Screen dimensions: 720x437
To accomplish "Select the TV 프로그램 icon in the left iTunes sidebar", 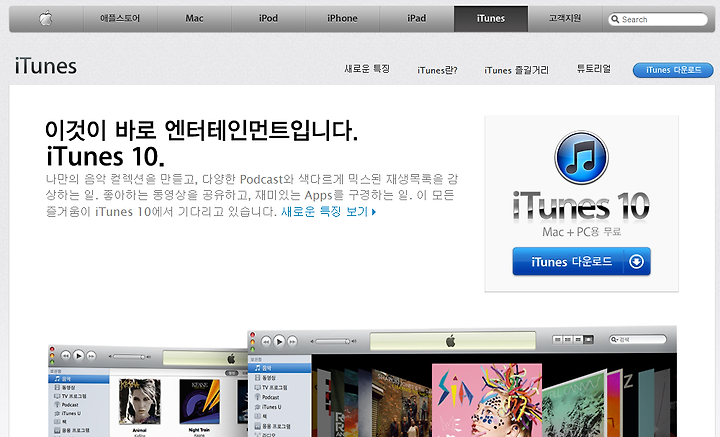I will point(57,396).
